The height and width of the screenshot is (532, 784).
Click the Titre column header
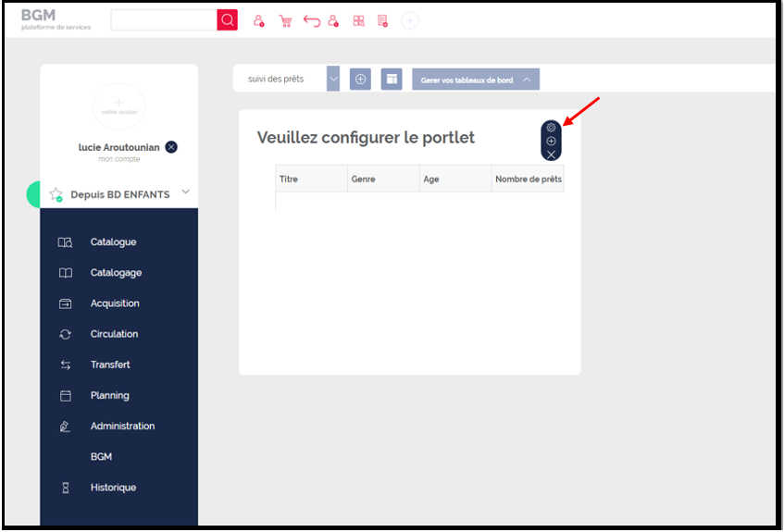point(312,179)
